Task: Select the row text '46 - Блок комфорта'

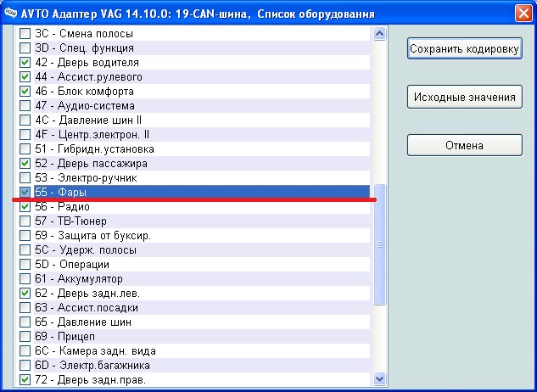Action: 84,91
